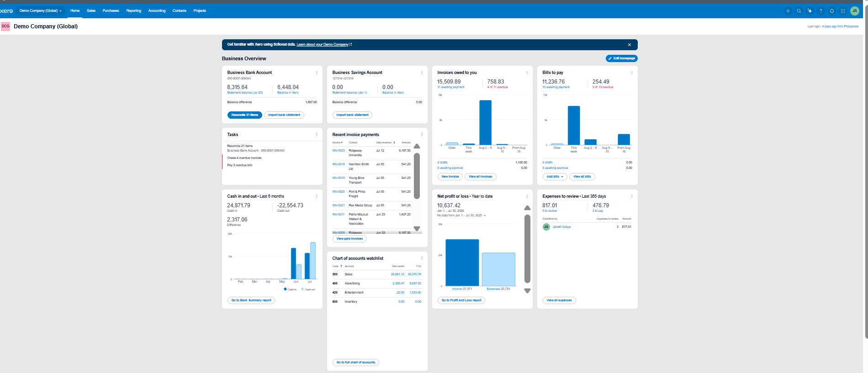Import bank statement for Business Bank Account
The width and height of the screenshot is (868, 373).
pyautogui.click(x=284, y=115)
